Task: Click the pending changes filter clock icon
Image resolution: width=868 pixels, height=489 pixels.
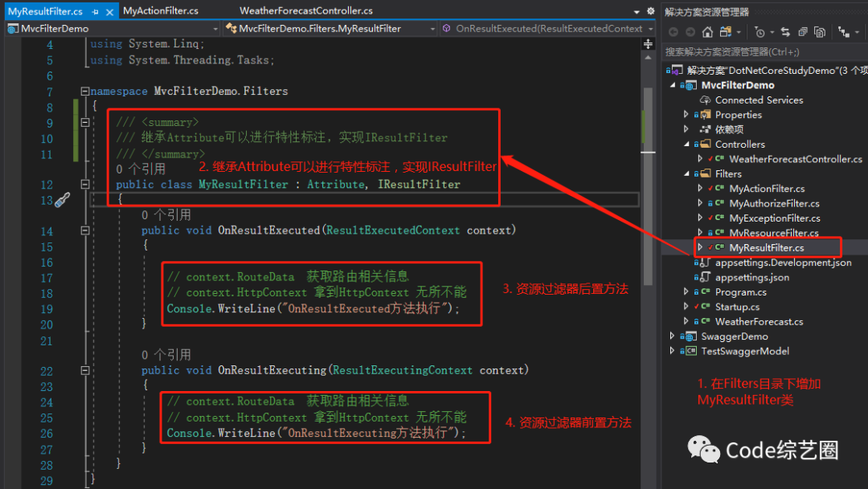Action: [760, 32]
